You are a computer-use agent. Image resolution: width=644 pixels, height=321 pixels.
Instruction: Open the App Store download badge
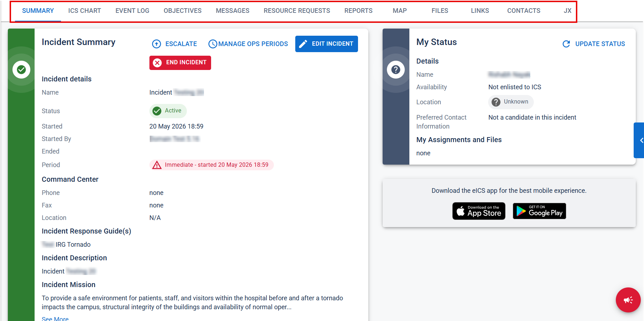[479, 211]
